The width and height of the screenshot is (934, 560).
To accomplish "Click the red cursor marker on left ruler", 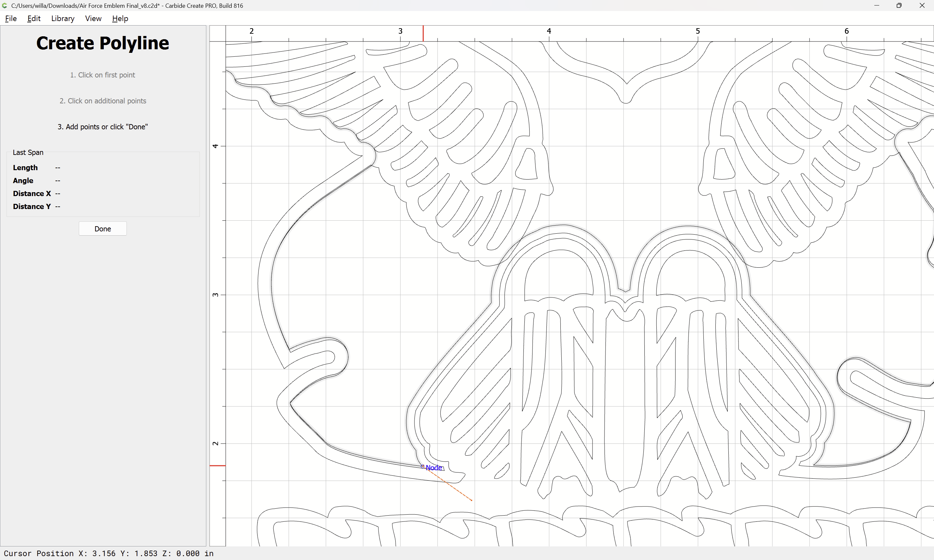I will pos(218,466).
